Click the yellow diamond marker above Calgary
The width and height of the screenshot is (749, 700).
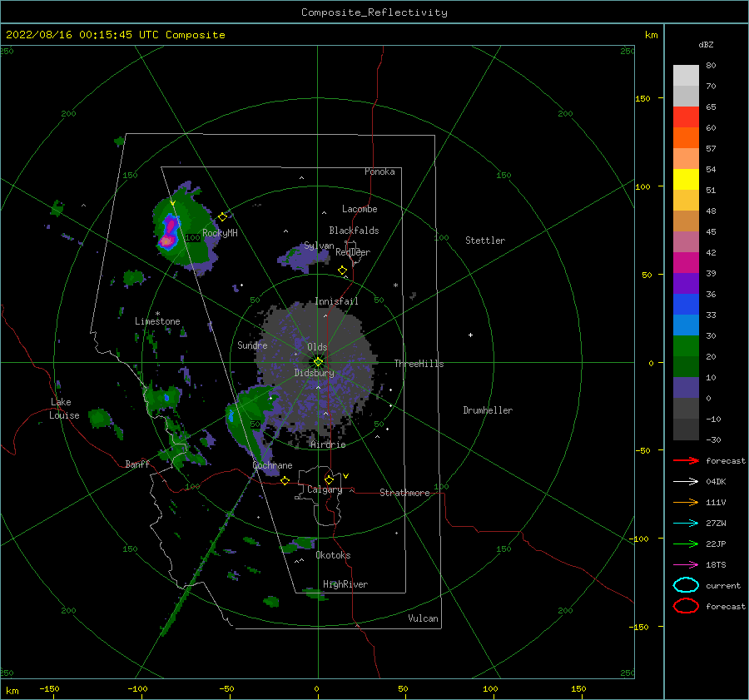point(329,479)
